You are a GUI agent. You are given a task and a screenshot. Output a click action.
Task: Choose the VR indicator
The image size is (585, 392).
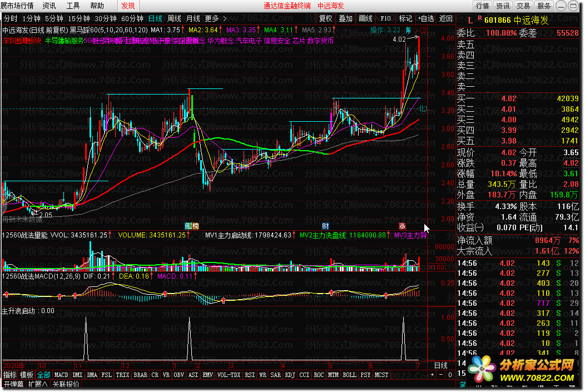pyautogui.click(x=166, y=375)
